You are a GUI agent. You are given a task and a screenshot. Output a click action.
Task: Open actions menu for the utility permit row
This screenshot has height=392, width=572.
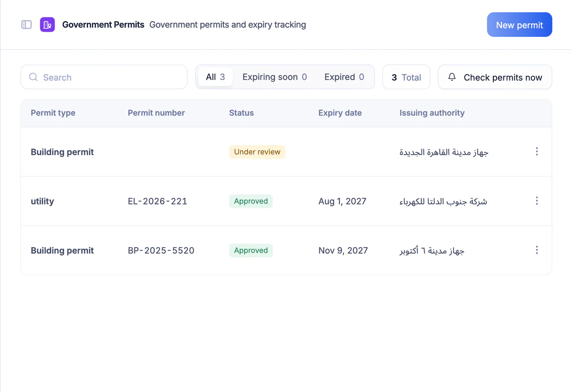536,201
